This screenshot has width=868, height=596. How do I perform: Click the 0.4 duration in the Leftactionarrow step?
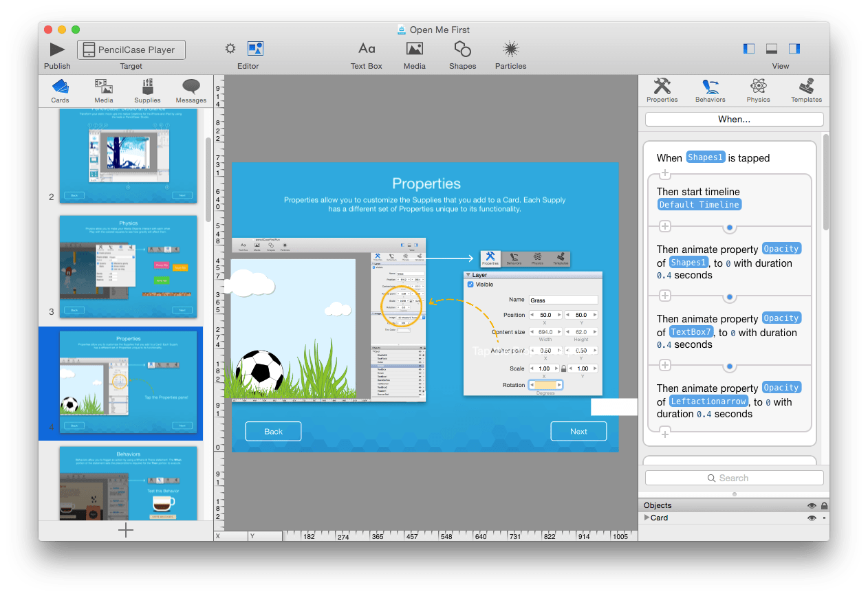click(x=704, y=414)
